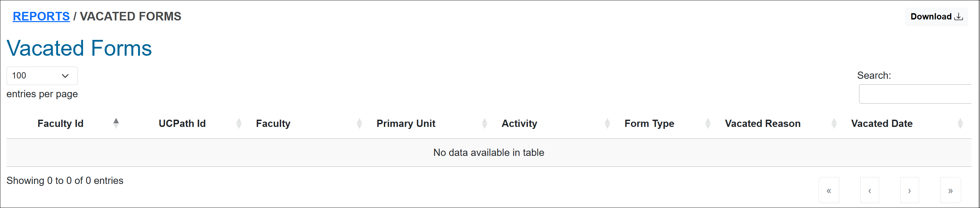Sort table by Form Type column arrows
Image resolution: width=980 pixels, height=208 pixels.
[707, 123]
